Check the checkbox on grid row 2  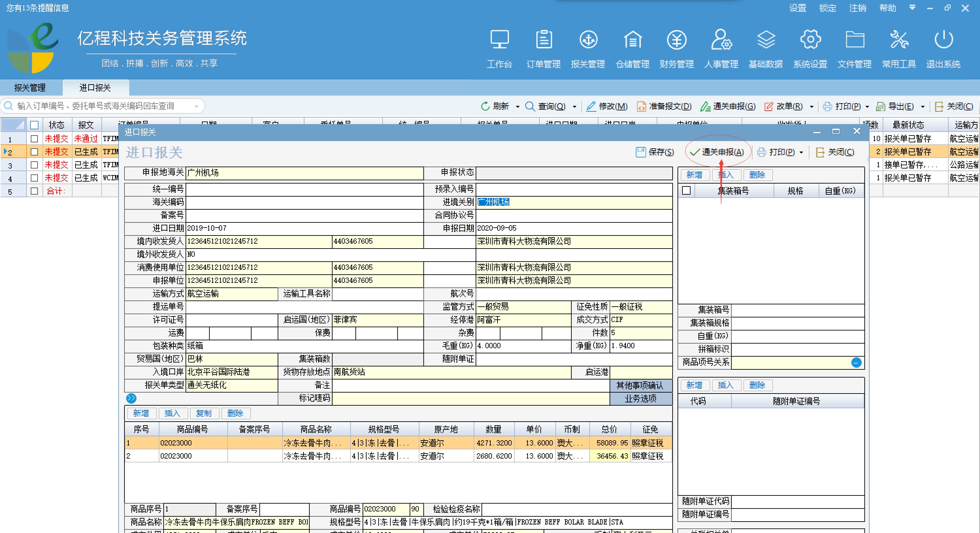click(x=34, y=151)
